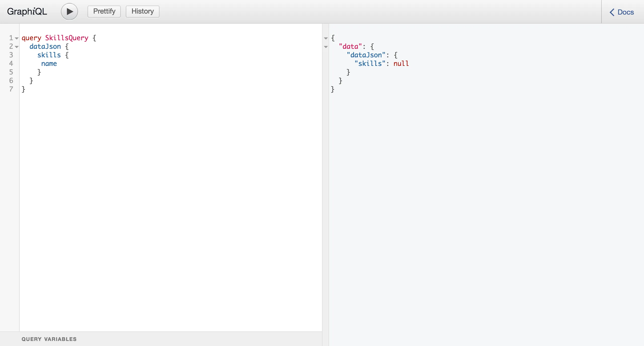Screen dimensions: 644x346
Task: Click the GraphiQL title logo
Action: 27,12
